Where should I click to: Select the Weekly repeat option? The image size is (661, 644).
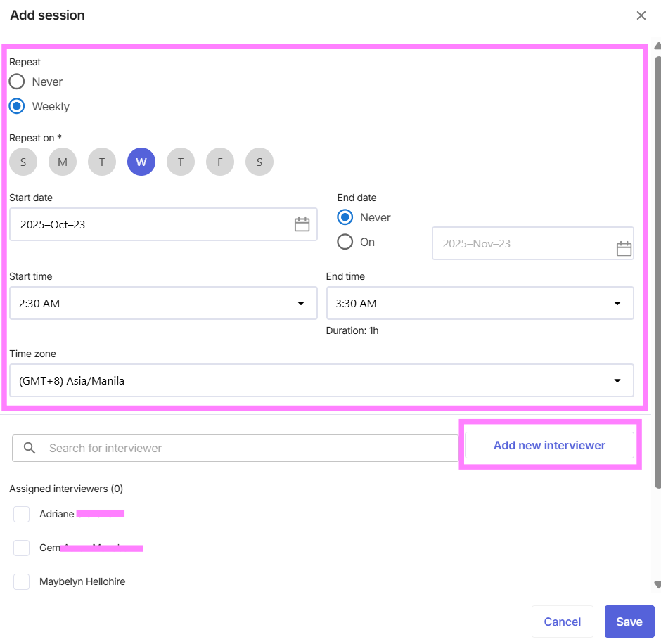[17, 106]
